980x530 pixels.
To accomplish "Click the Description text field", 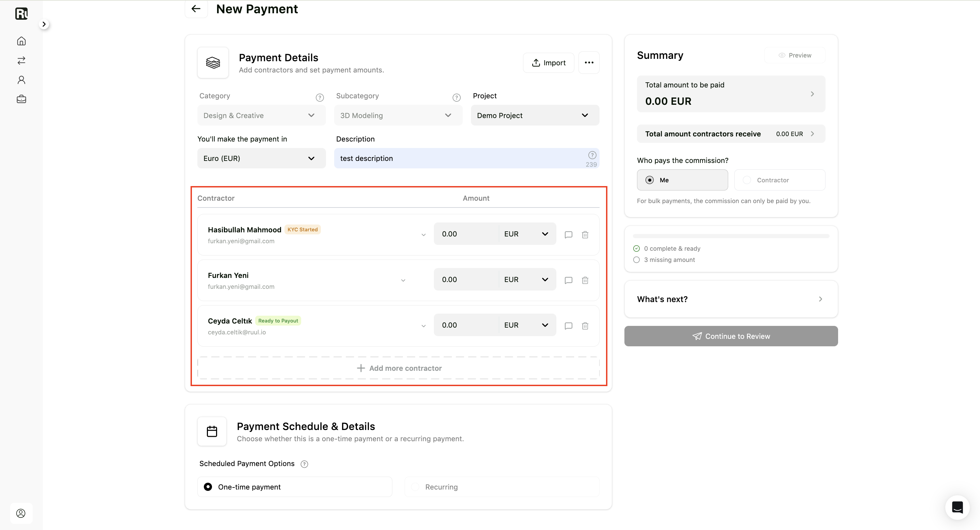I will 467,158.
